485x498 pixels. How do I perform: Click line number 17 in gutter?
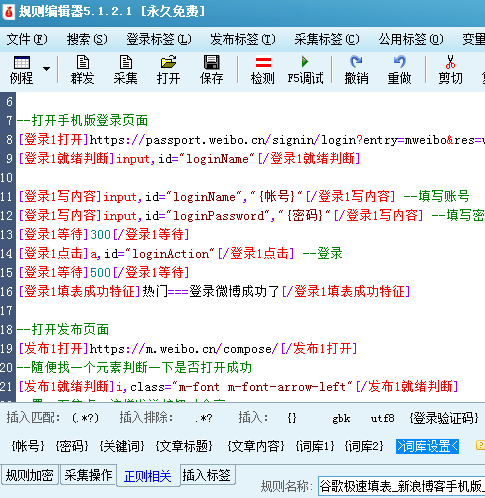coord(7,311)
